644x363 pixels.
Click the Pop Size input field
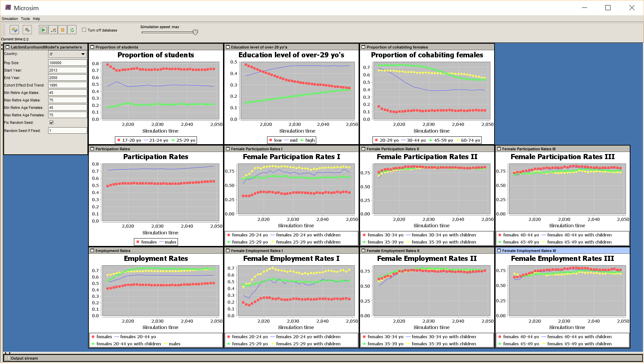pyautogui.click(x=67, y=63)
